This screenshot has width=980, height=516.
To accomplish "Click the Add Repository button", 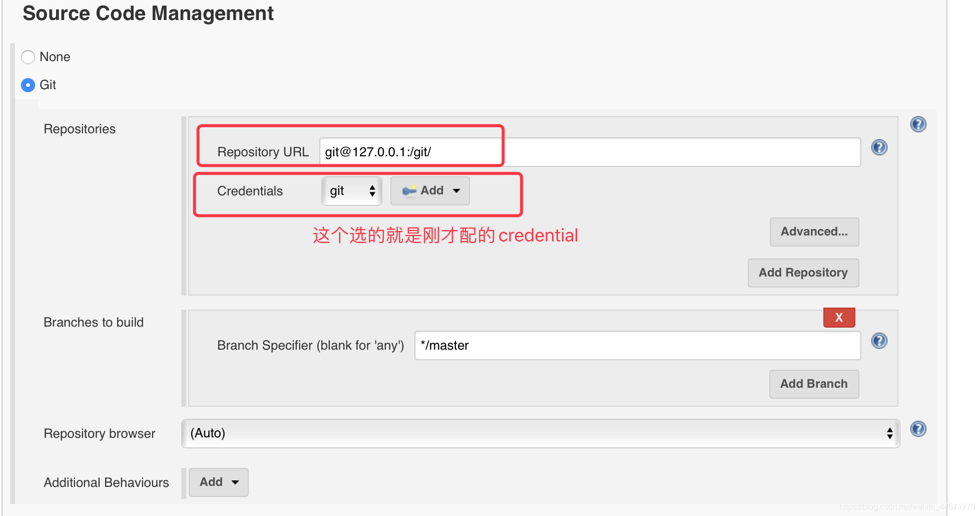I will [x=803, y=273].
